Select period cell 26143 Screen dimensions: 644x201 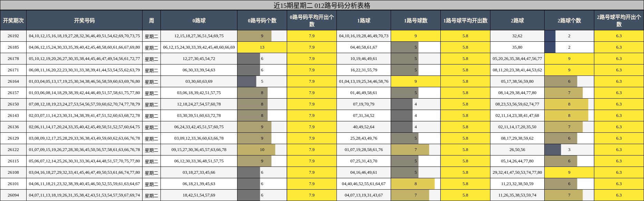tap(13, 115)
